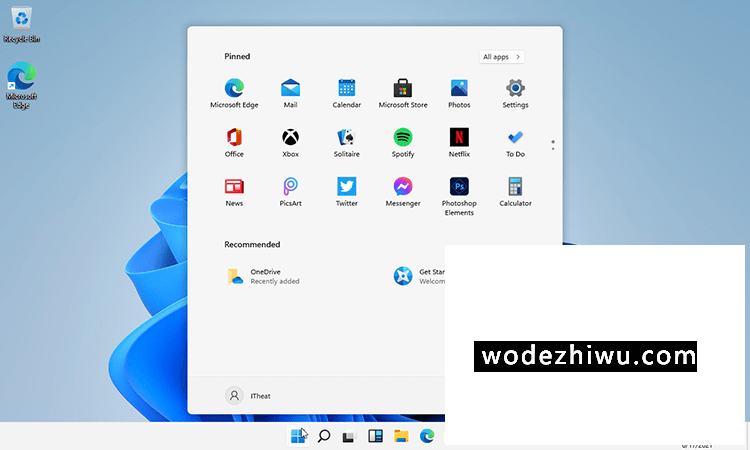The image size is (750, 450).
Task: Open Messenger
Action: point(403,192)
